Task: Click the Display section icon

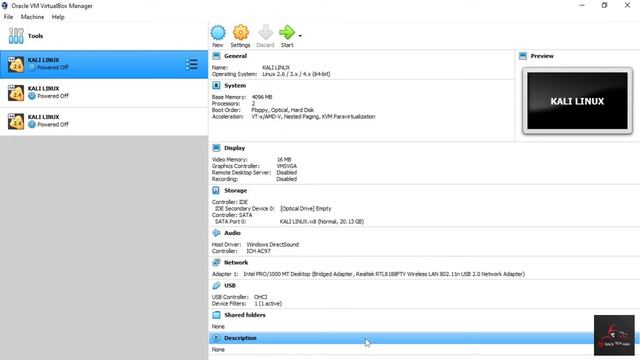Action: pyautogui.click(x=216, y=148)
